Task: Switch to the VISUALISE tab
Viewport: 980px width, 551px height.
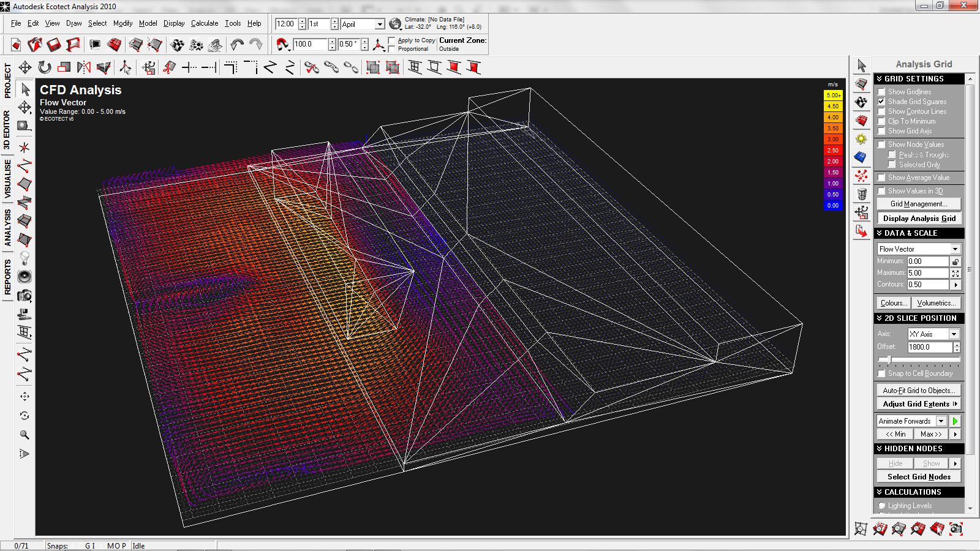Action: point(7,179)
